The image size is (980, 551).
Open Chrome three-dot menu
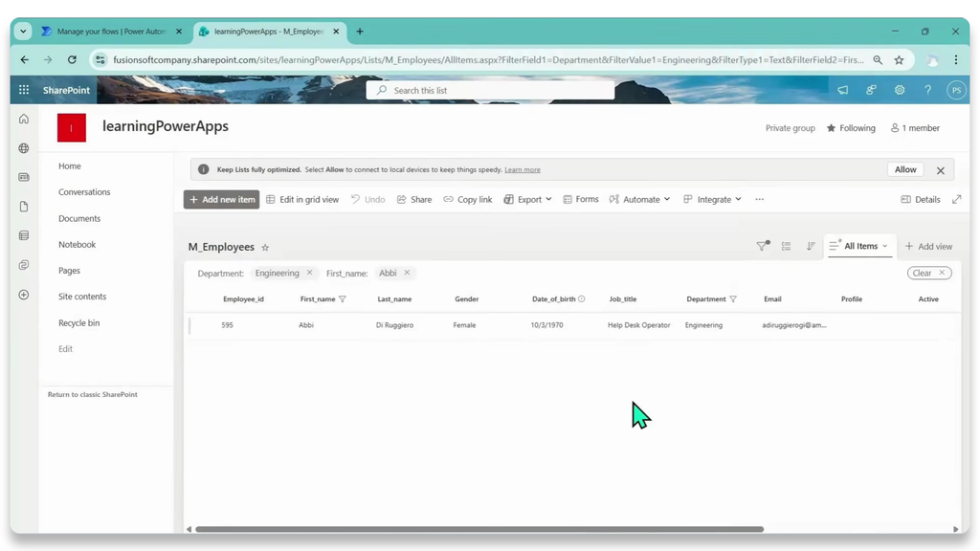(x=956, y=60)
